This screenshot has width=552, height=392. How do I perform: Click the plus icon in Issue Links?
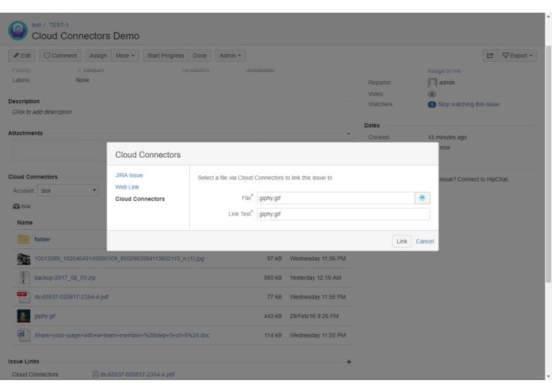point(349,362)
